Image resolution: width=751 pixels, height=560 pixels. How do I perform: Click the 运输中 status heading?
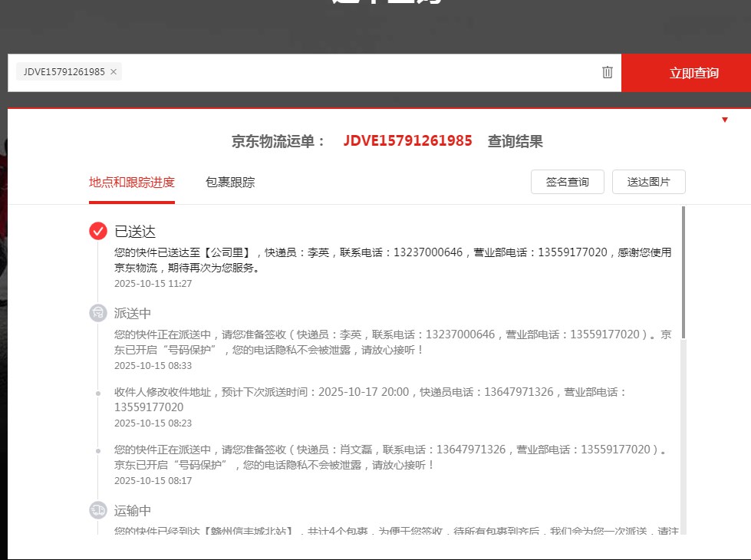pos(133,511)
